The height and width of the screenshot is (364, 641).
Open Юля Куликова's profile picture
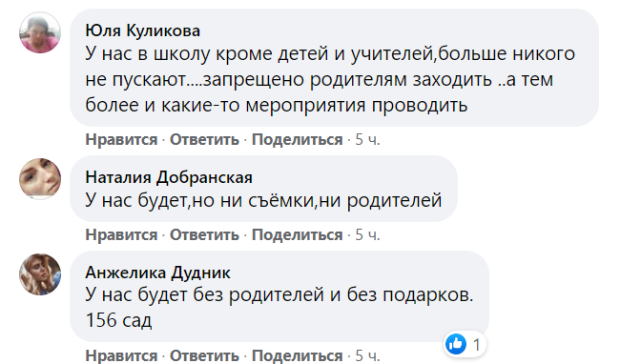point(40,32)
